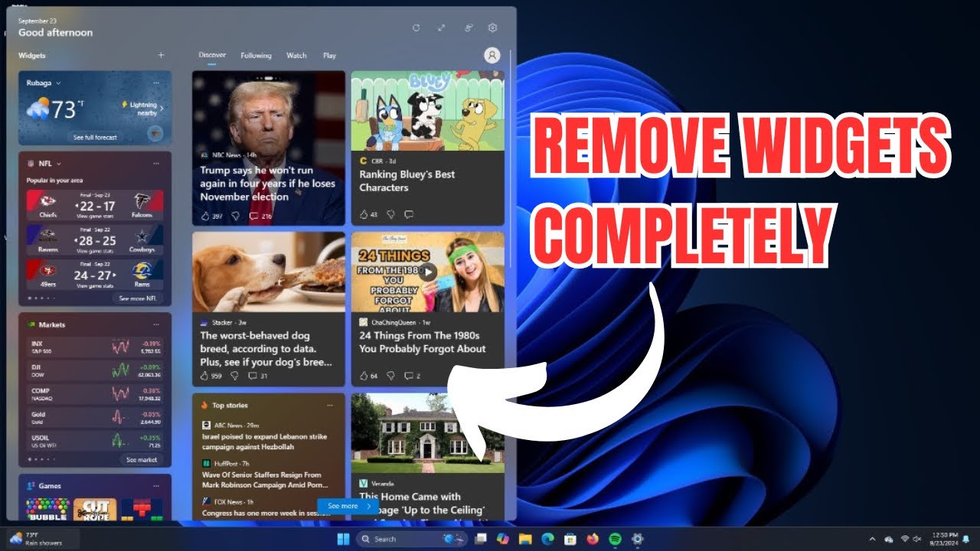Switch to the Following tab
This screenshot has height=551, width=980.
(256, 55)
